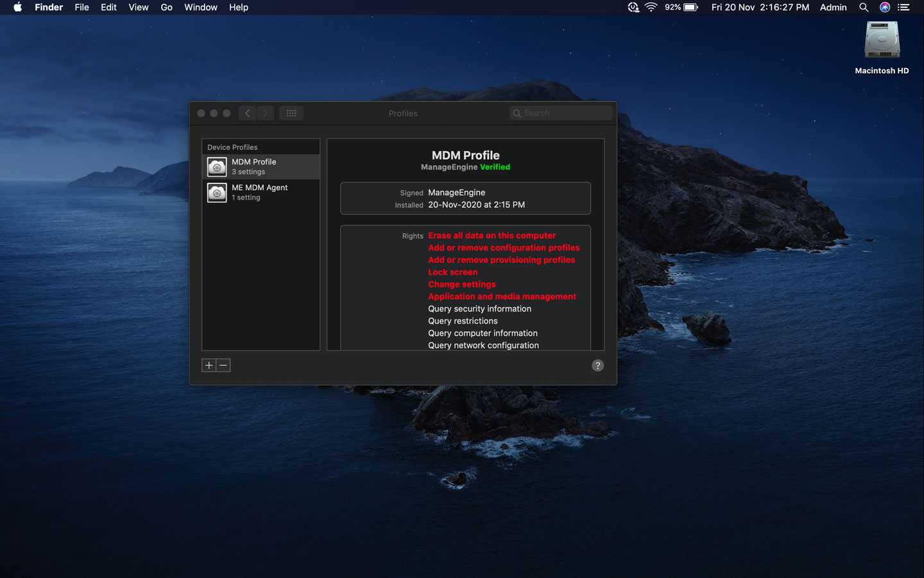The image size is (924, 578).
Task: Open the help question mark button
Action: click(x=597, y=365)
